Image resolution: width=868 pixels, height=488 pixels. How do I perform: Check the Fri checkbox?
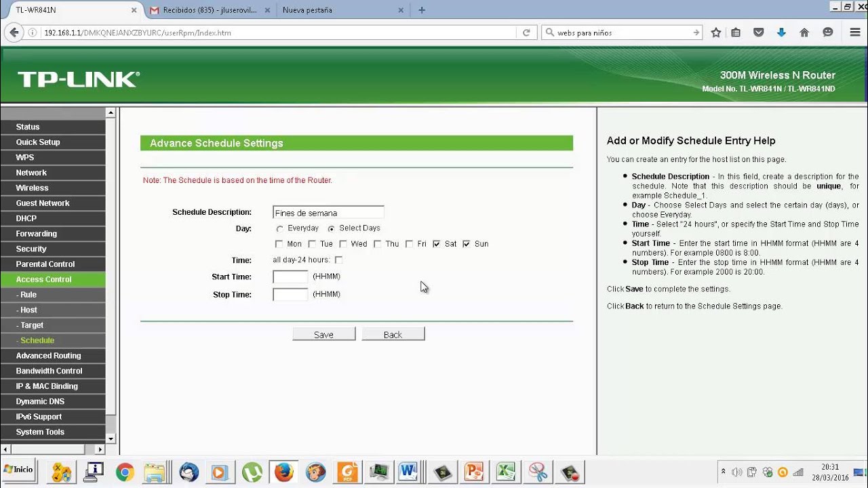(409, 244)
